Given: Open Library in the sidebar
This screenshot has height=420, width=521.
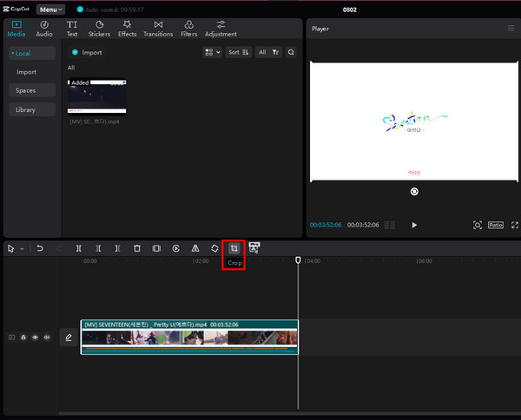Looking at the screenshot, I should click(32, 109).
